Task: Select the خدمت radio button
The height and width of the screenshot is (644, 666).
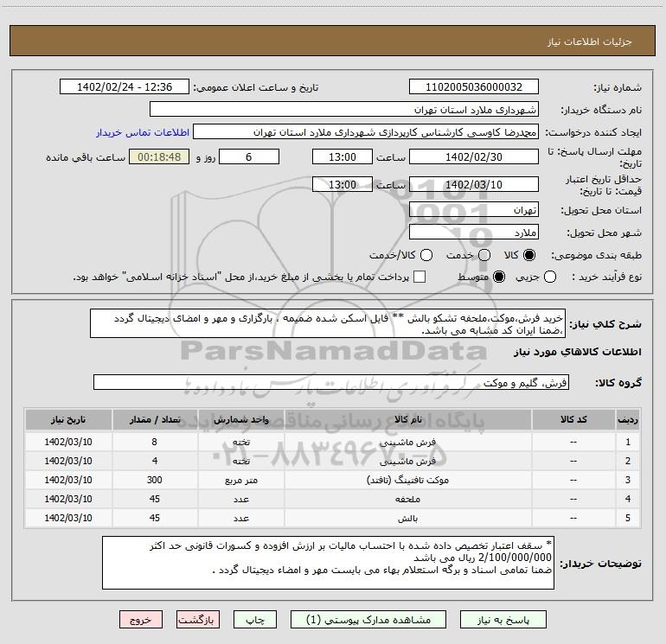Action: 484,255
